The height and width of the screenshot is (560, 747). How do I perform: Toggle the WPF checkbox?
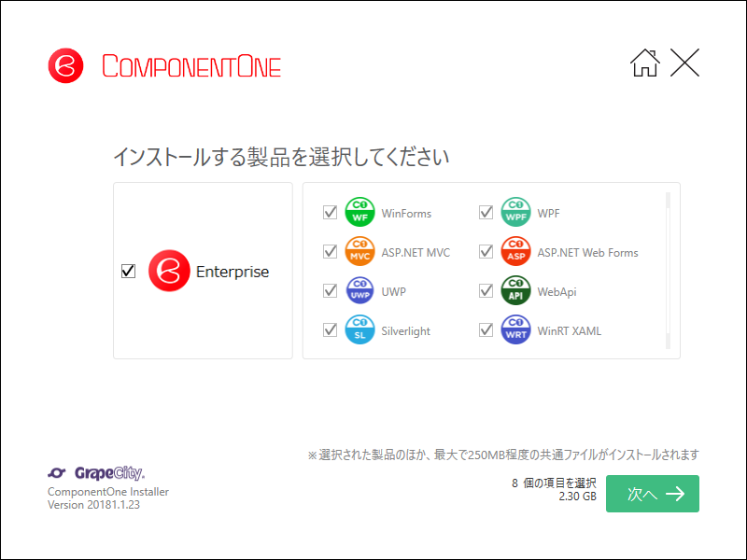tap(486, 212)
